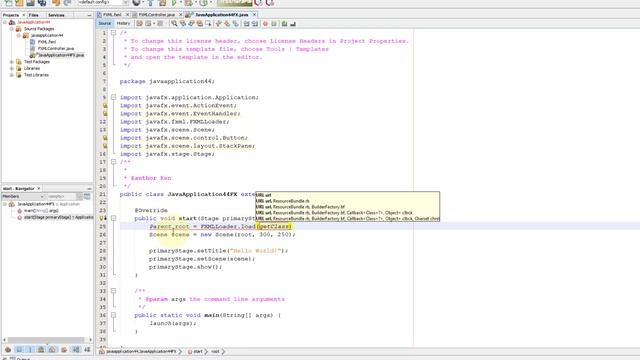
Task: Close the FXMLController.java editor tab
Action: [180, 15]
